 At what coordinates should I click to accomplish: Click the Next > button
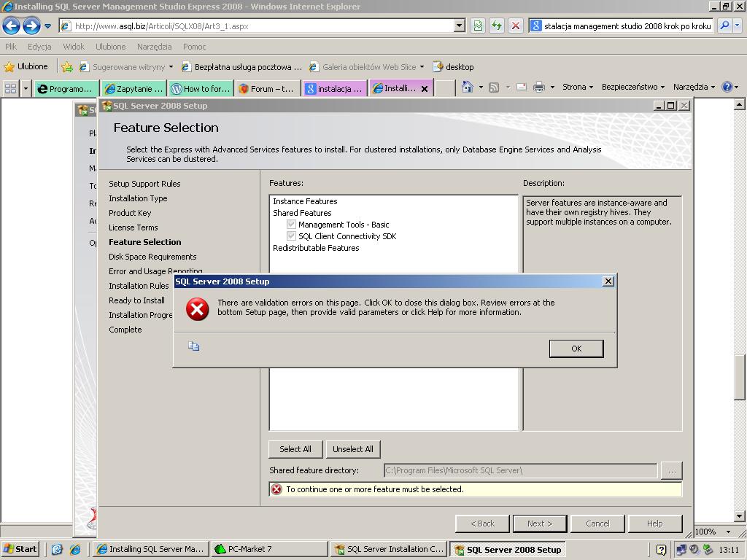[x=540, y=524]
